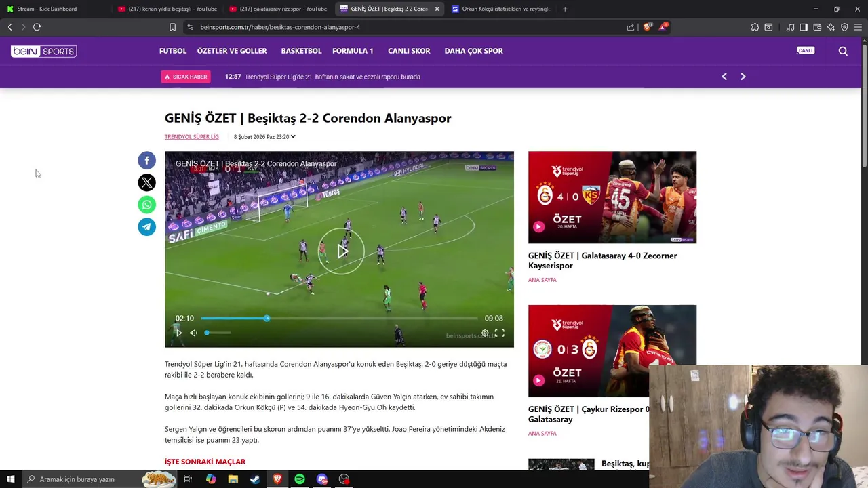Open page search icon in browser toolbar

point(768,27)
